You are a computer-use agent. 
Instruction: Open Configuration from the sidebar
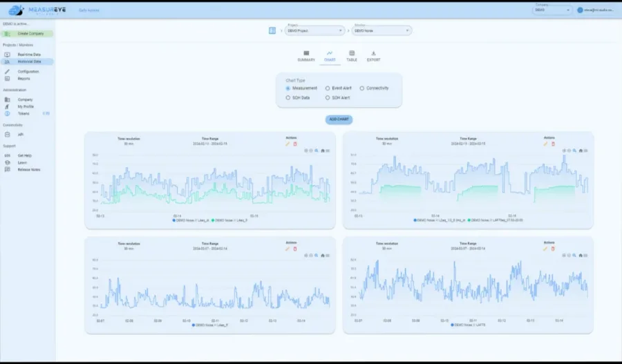point(27,72)
